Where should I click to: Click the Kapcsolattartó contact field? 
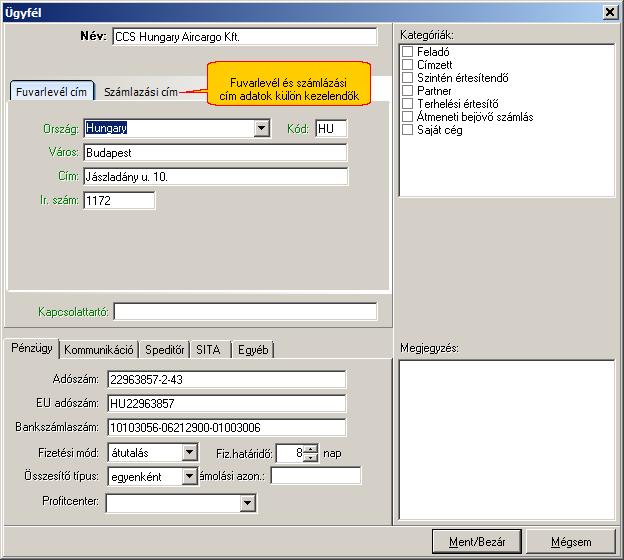pos(245,311)
